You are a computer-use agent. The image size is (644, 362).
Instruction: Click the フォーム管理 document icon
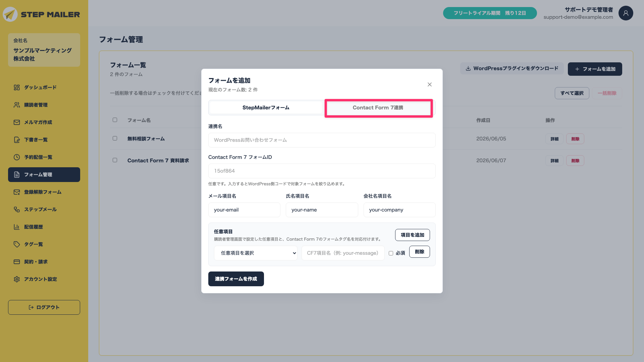coord(17,175)
